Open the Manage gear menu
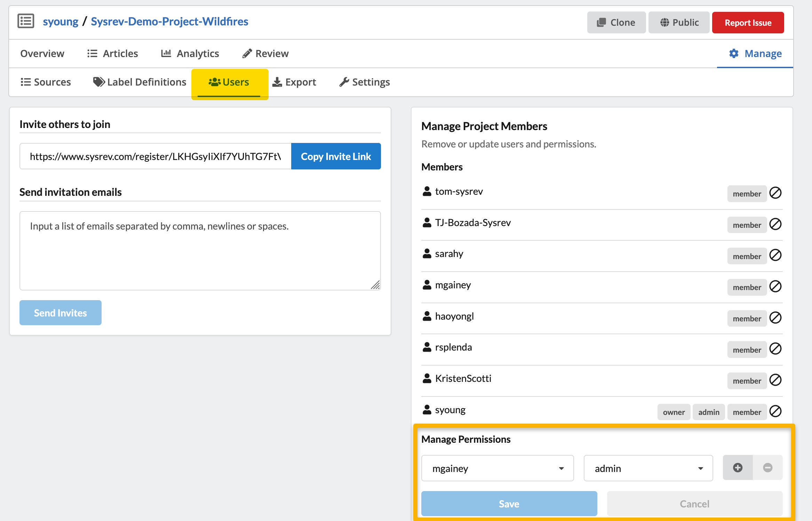Image resolution: width=812 pixels, height=521 pixels. pos(755,54)
